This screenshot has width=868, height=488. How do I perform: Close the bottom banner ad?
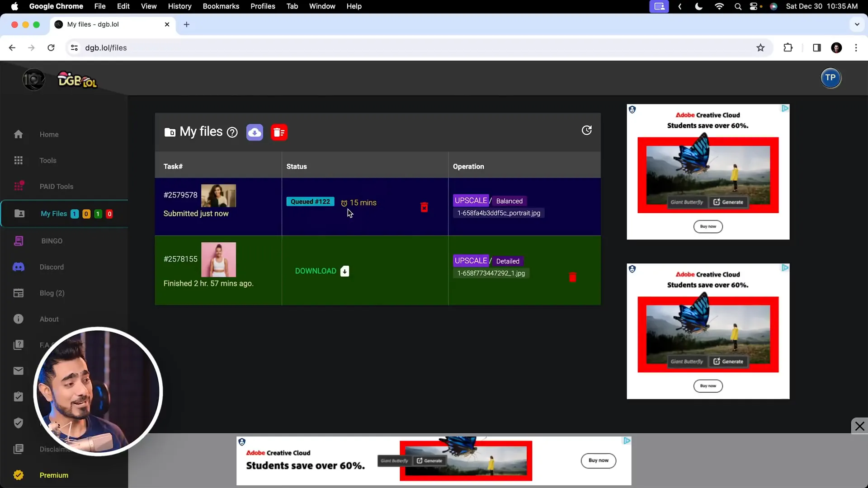click(859, 426)
